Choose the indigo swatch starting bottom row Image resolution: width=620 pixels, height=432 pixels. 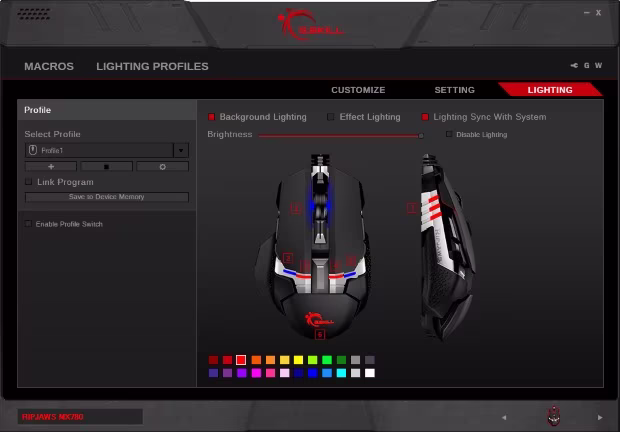[x=213, y=373]
